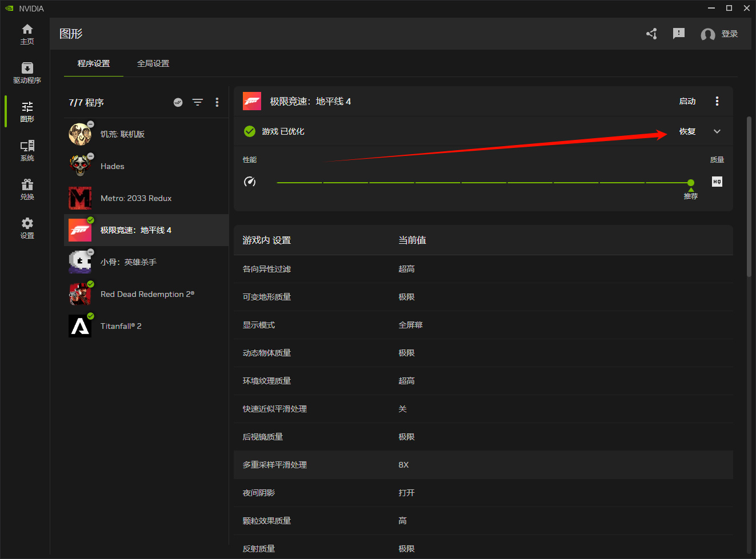Click the NVIDIA logo in title bar
756x559 pixels.
point(9,8)
